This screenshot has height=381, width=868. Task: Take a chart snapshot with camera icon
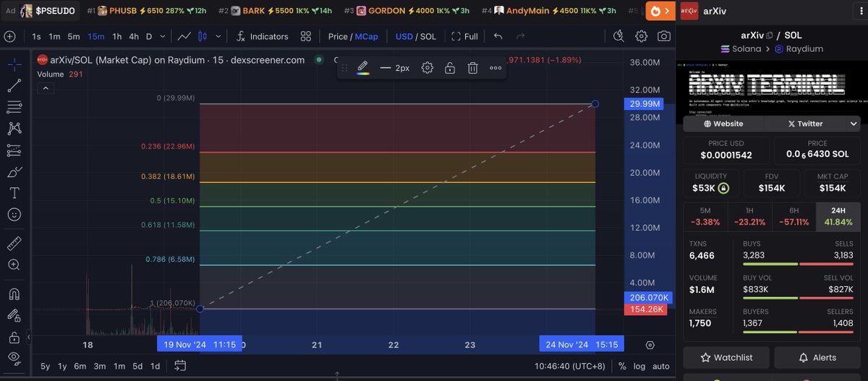(x=663, y=36)
